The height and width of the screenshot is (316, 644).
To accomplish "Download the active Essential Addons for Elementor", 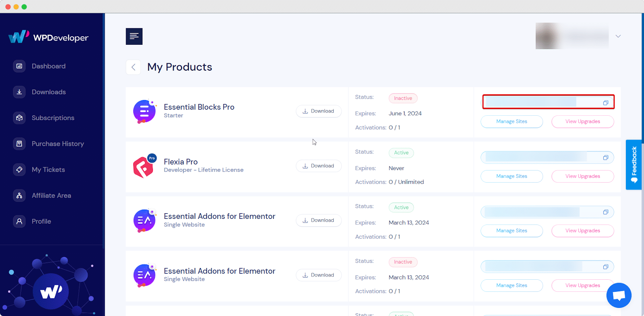I will [319, 220].
